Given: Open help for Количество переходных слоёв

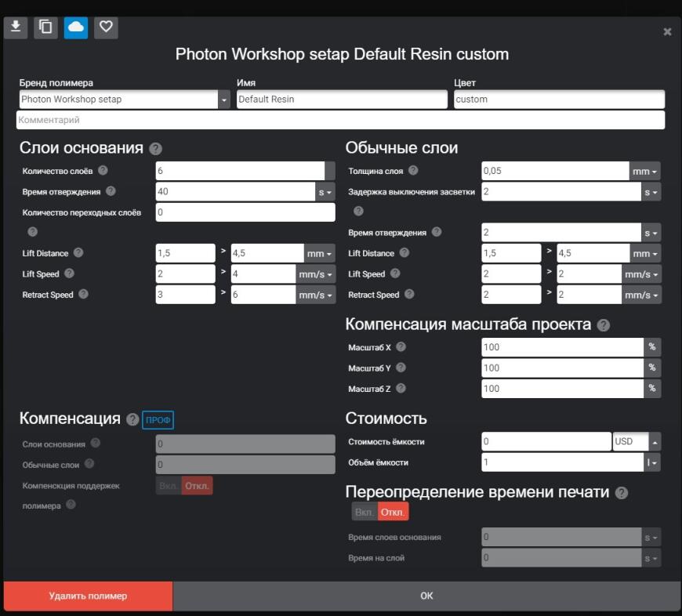Looking at the screenshot, I should pyautogui.click(x=33, y=232).
